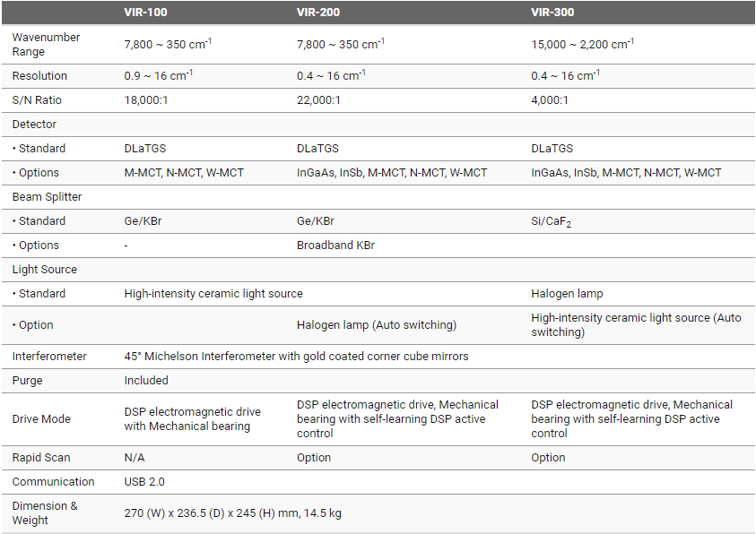Click the 15,000 ~ 2,200 wavenumber value
Viewport: 756px width, 534px height.
click(582, 44)
